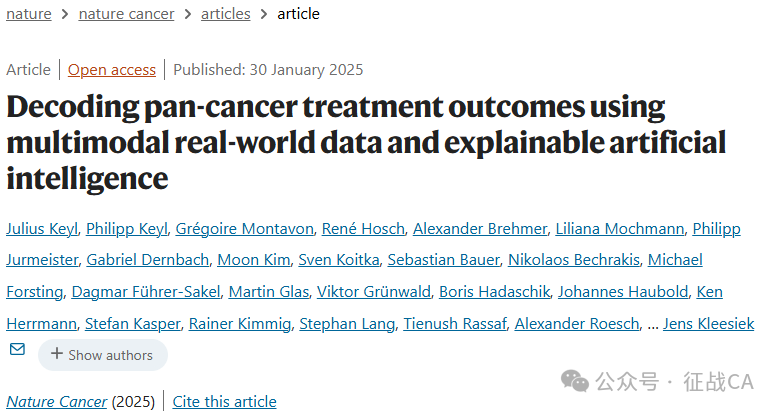Click Stefan Kasper author name
778x412 pixels.
coord(132,324)
